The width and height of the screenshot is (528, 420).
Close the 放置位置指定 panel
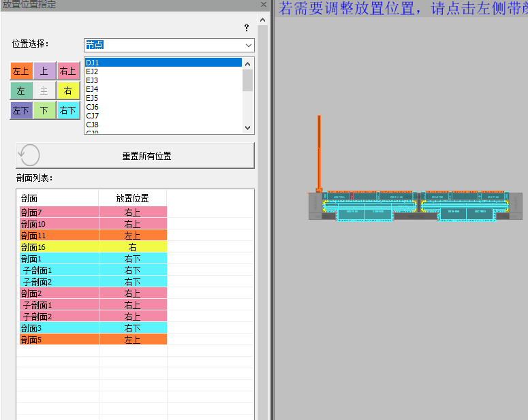(x=263, y=4)
